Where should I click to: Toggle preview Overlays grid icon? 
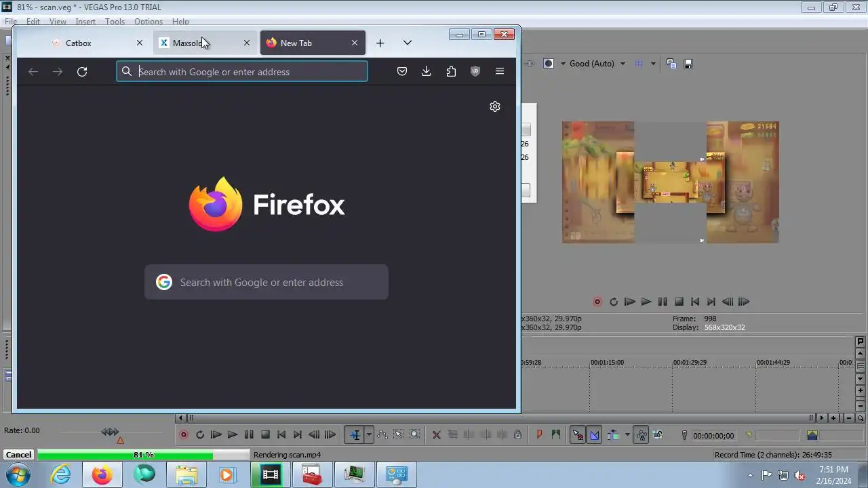639,63
